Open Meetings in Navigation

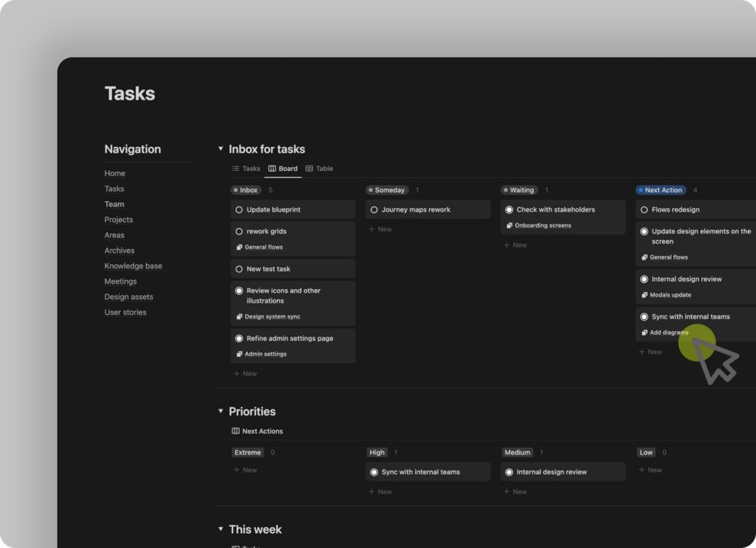[120, 282]
